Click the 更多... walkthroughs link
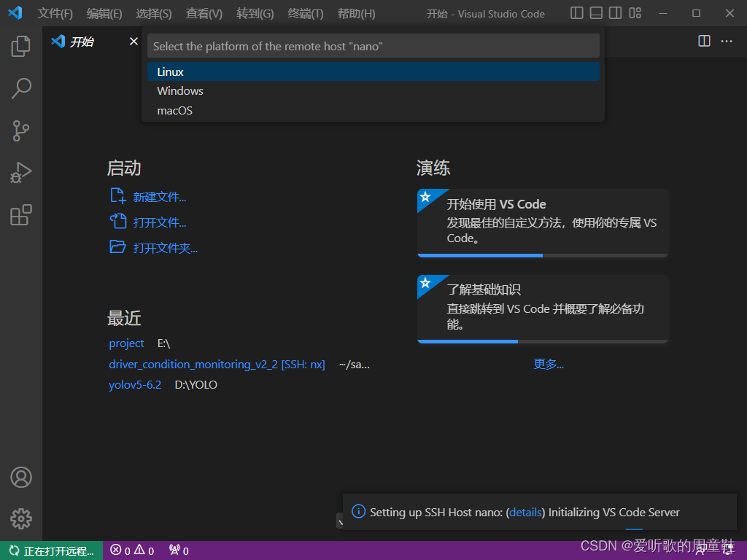 click(549, 364)
